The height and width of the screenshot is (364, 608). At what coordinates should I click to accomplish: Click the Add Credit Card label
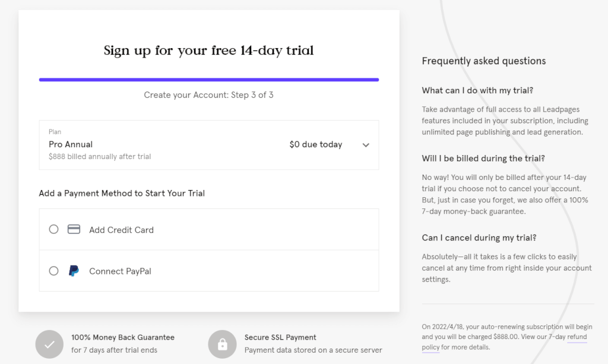[121, 230]
